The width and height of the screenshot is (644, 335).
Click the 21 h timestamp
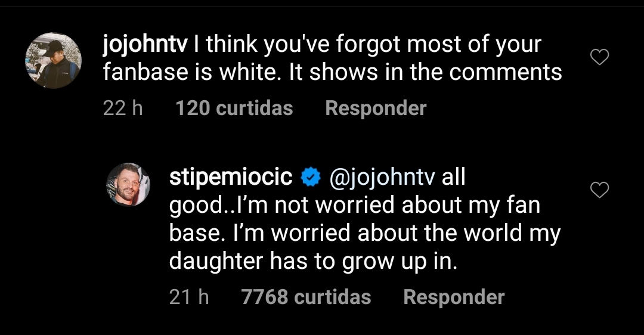pyautogui.click(x=189, y=297)
